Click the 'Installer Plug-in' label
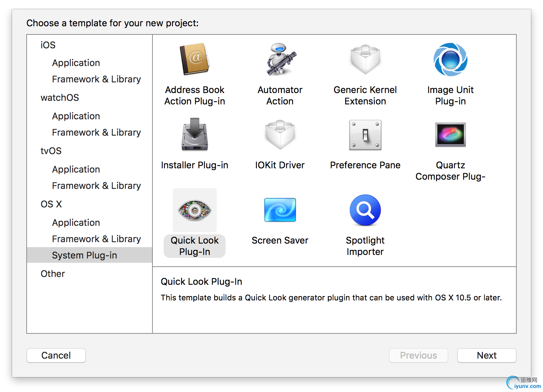The image size is (543, 392). point(195,165)
